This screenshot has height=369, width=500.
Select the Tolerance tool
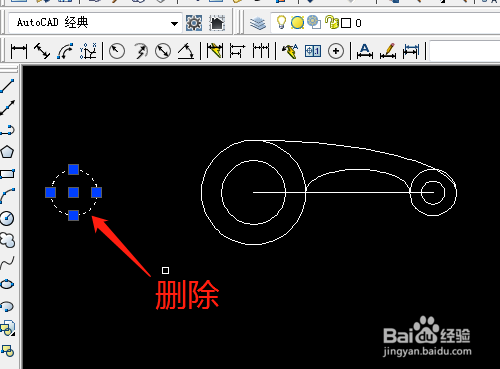(313, 51)
